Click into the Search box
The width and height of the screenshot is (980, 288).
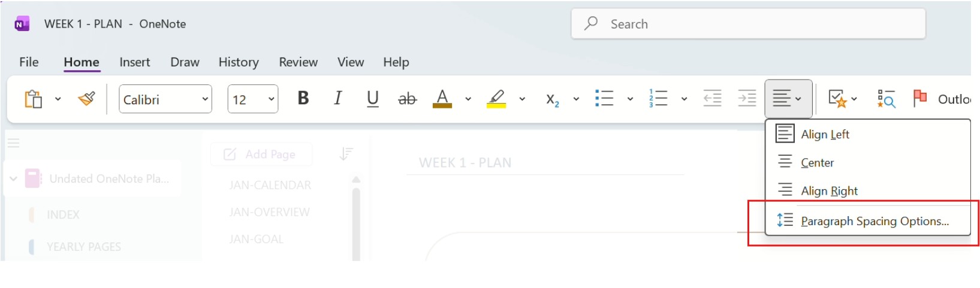coord(748,24)
